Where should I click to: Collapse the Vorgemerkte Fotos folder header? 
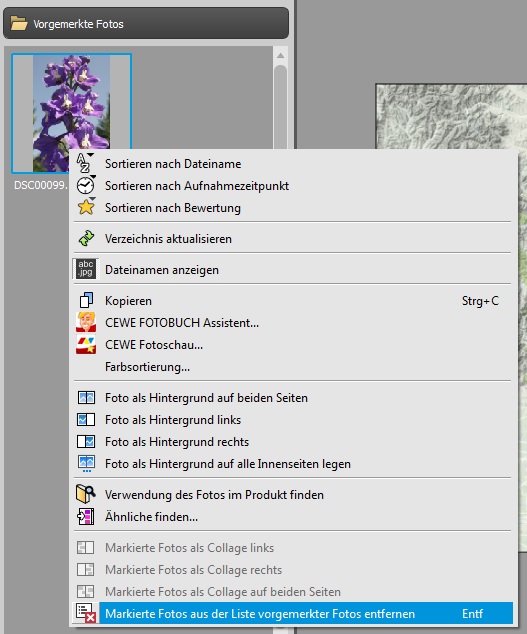(146, 24)
